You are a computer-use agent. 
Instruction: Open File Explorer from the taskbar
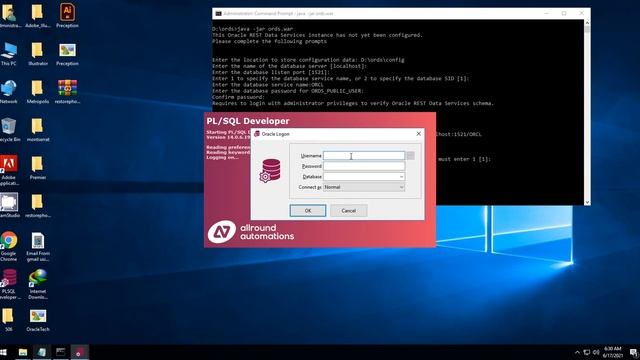coord(23,352)
